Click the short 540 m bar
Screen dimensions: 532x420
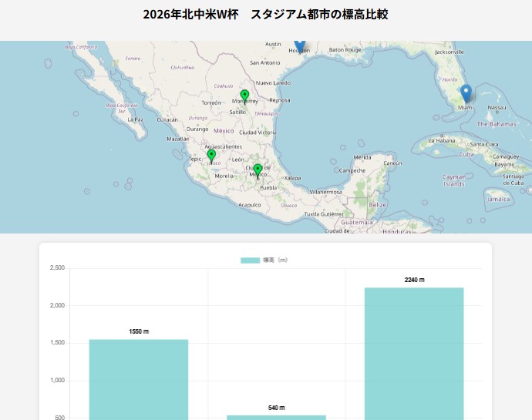coord(276,417)
